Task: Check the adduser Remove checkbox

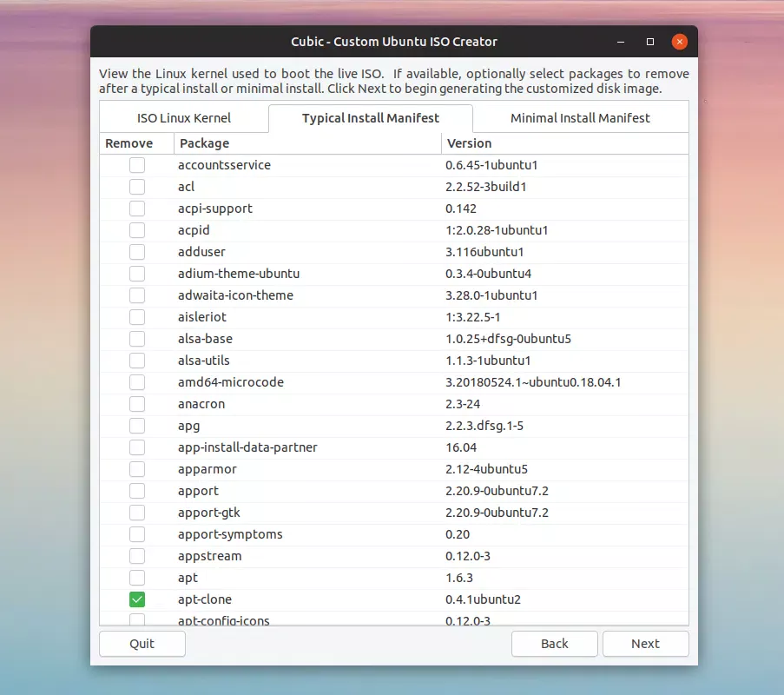Action: tap(136, 252)
